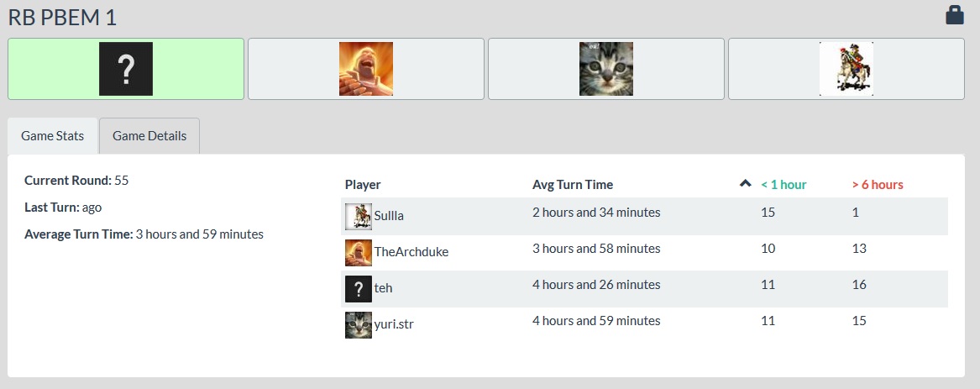Sort table by Player column header

coord(363,185)
